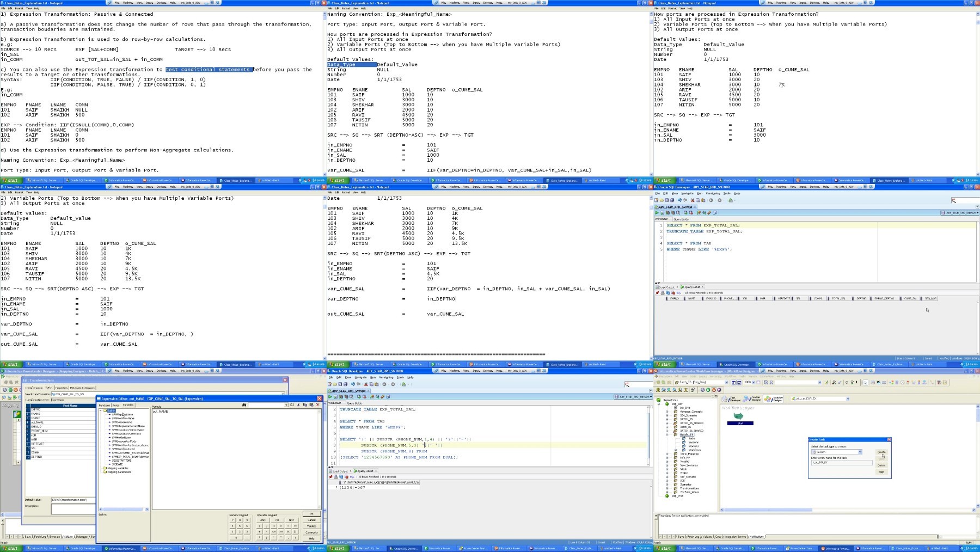
Task: Click the Rep_Dev repository icon in Workflow Manager tree
Action: [x=667, y=404]
